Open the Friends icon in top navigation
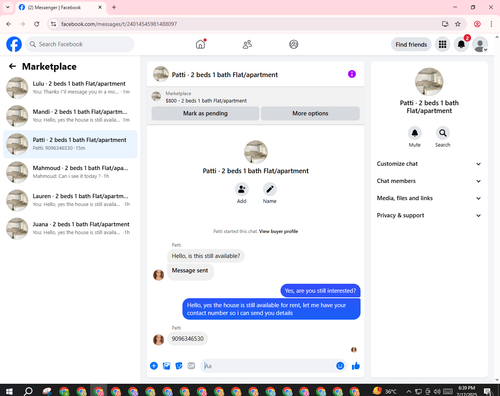Screen dimensions: 500x396 tap(247, 44)
